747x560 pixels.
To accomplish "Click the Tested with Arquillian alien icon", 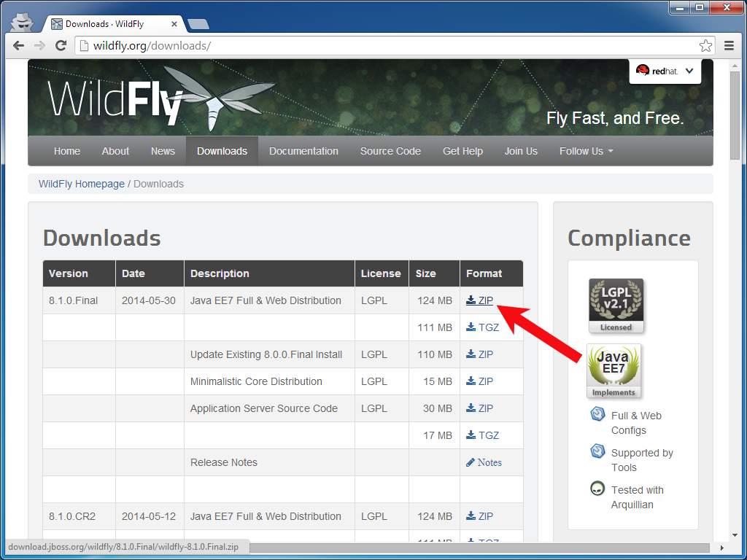I will 597,488.
